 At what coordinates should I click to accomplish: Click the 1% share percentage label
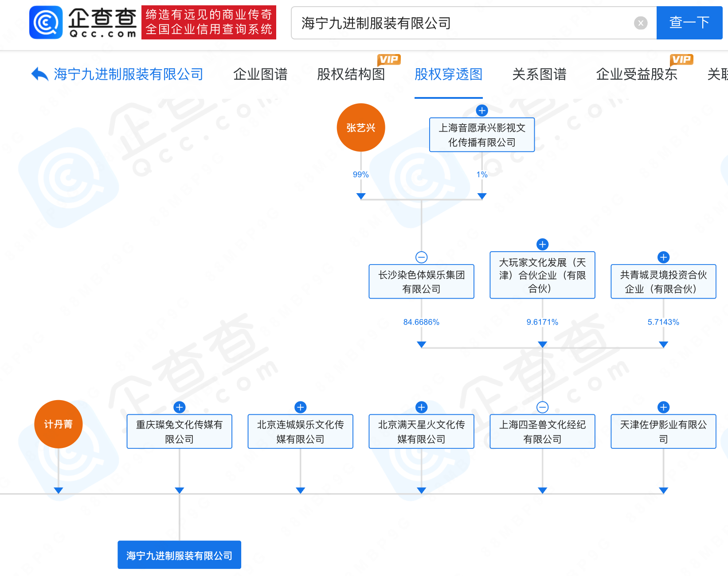click(482, 175)
